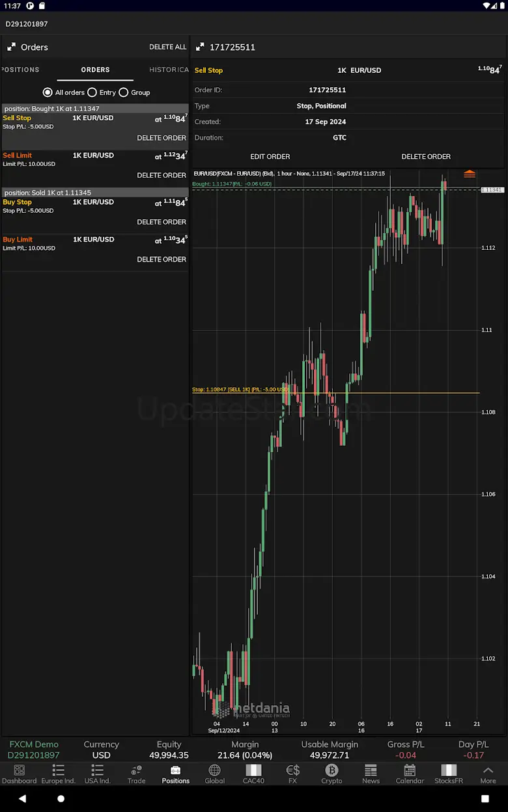
Task: Tap Android home circle button
Action: click(x=61, y=798)
